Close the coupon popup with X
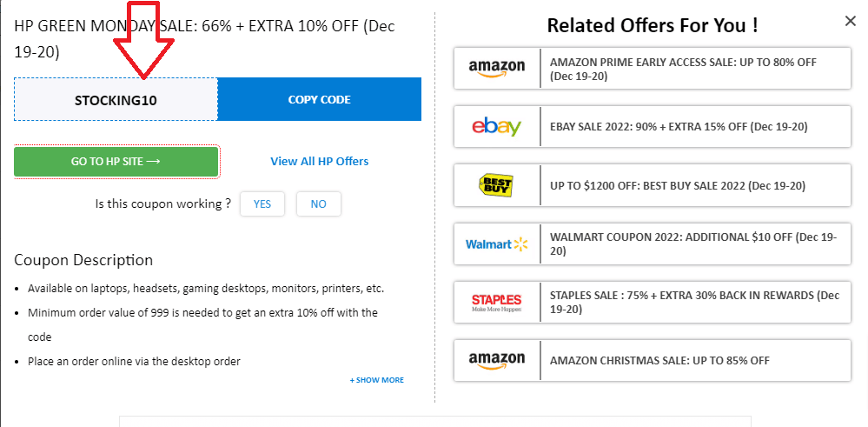Image resolution: width=868 pixels, height=427 pixels. coord(850,21)
